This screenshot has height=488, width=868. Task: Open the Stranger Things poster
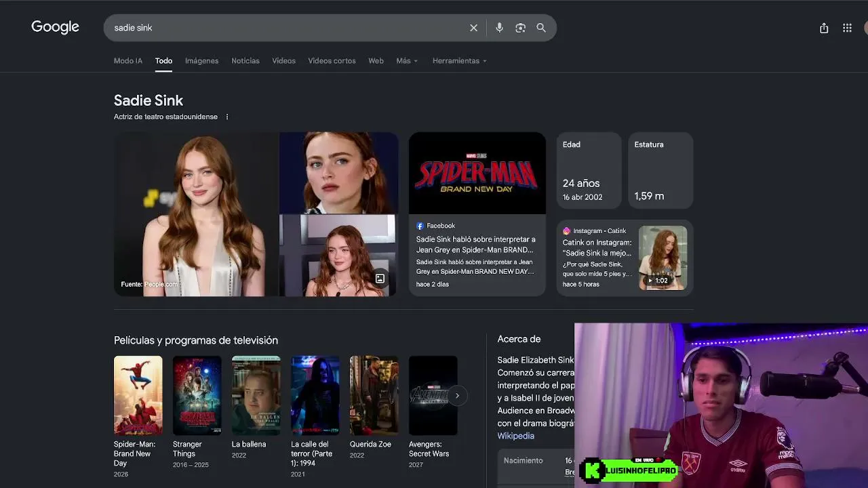click(197, 395)
